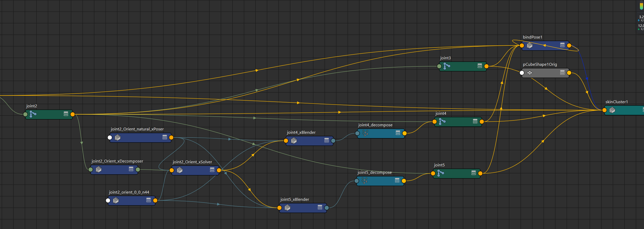This screenshot has height=229, width=644.
Task: Toggle attribute view on joint4_xBlender node
Action: [327, 140]
